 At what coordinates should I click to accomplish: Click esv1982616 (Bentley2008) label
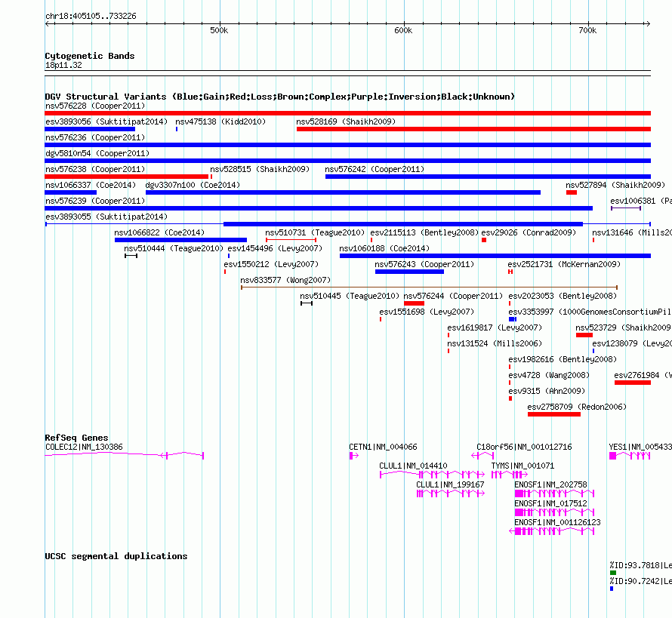[563, 359]
